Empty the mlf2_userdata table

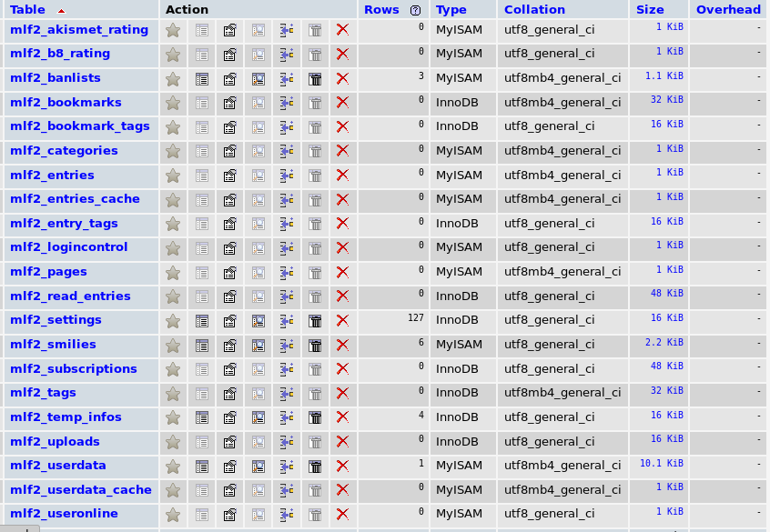tap(316, 466)
